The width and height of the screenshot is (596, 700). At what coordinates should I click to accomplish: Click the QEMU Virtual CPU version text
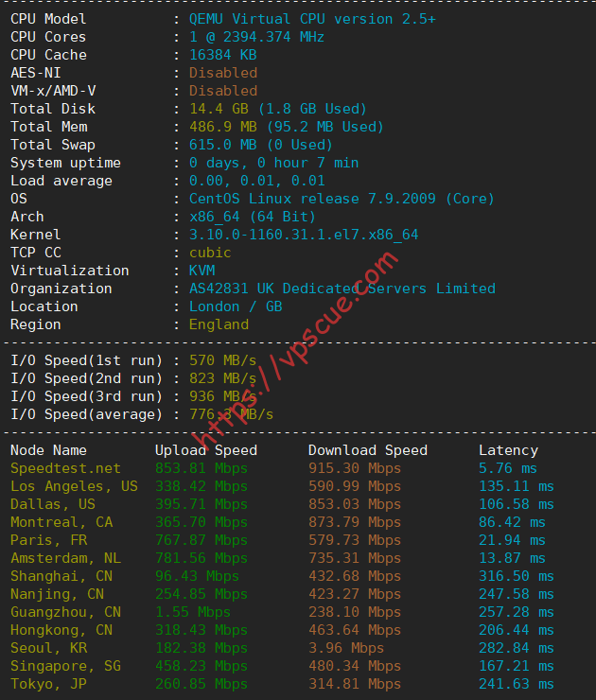pos(312,19)
